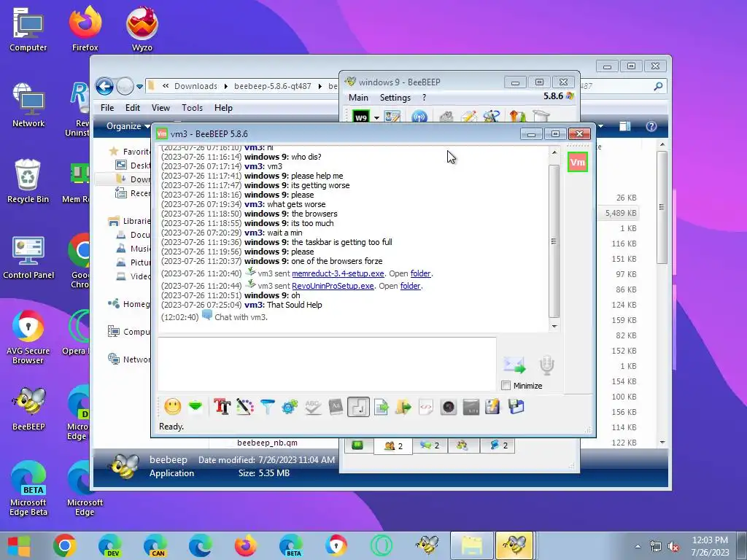Expand the Organize dropdown in Explorer
The height and width of the screenshot is (560, 747).
(127, 126)
